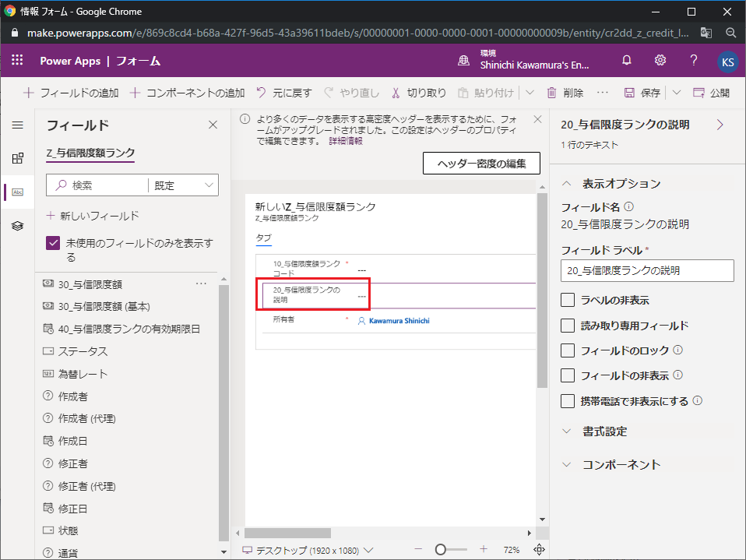This screenshot has height=560, width=746.
Task: Uncheck 未使用のフィールドのみを表示する
Action: coord(53,243)
